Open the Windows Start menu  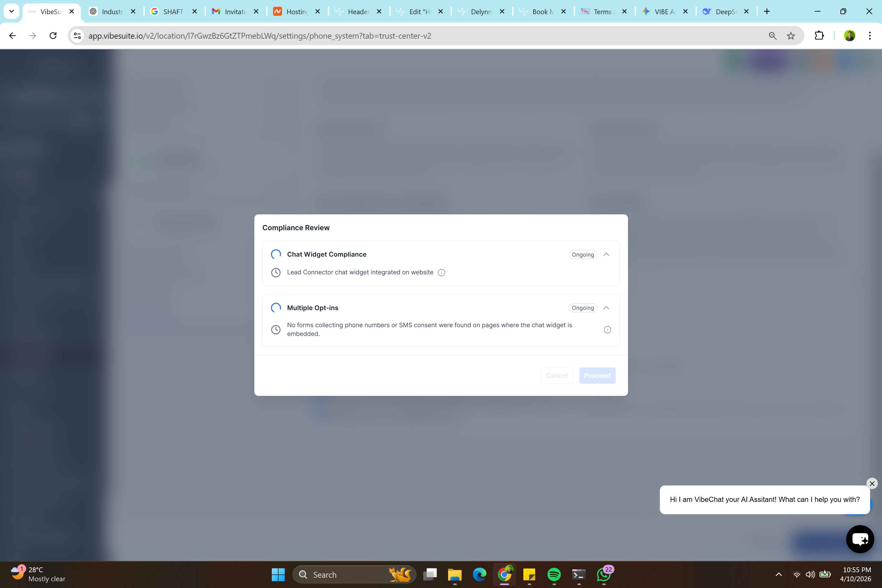coord(278,574)
